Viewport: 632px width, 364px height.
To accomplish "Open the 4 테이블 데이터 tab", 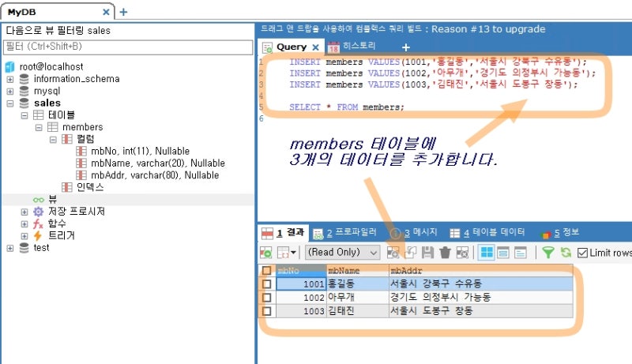I will [487, 233].
